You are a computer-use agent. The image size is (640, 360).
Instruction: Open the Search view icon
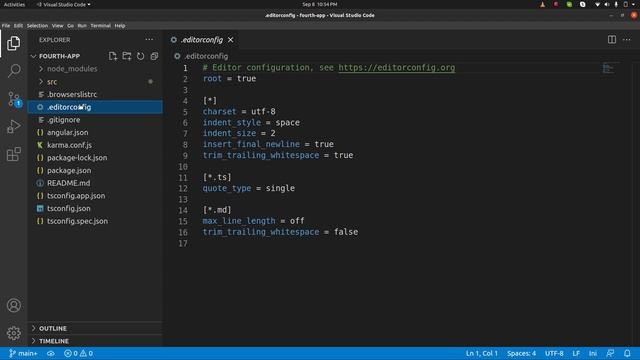click(x=13, y=71)
